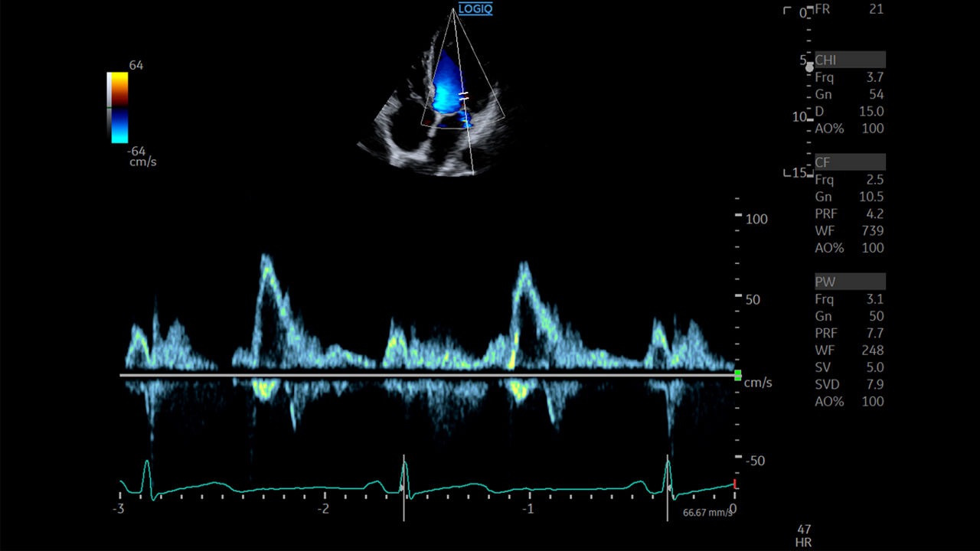Select the PW parameter header

(850, 282)
